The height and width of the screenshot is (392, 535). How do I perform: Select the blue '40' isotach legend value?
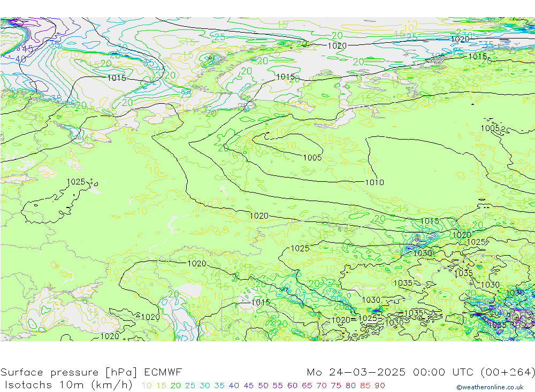click(x=234, y=386)
